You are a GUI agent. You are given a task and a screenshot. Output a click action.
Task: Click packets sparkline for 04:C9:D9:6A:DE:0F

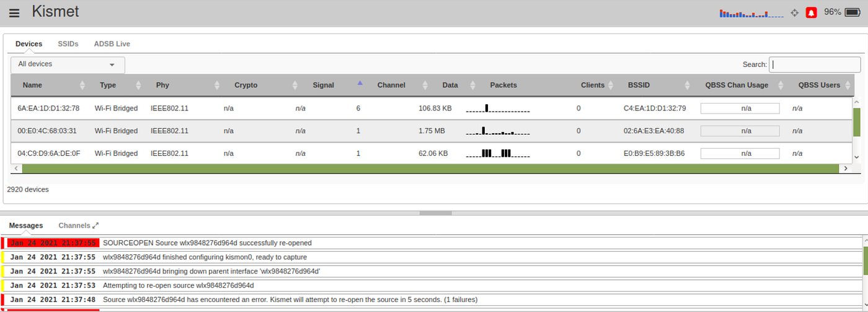[x=498, y=153]
